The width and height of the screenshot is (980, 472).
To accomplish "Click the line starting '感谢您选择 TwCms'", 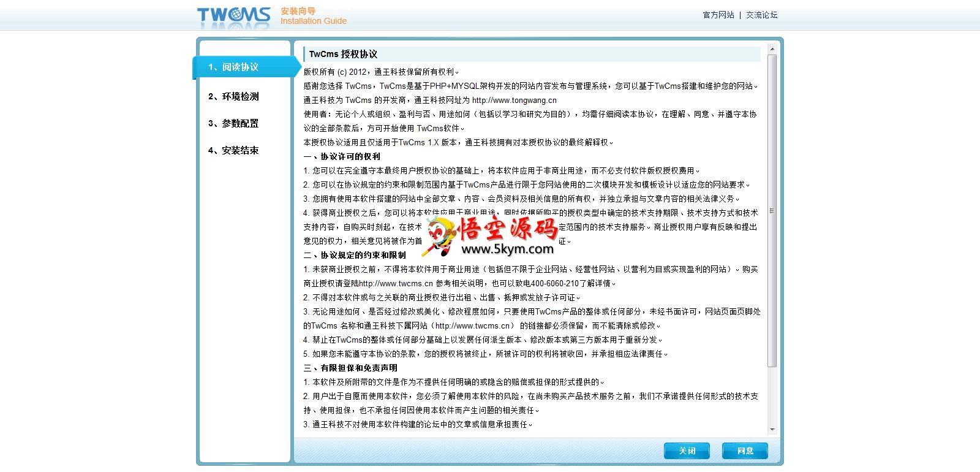I will [x=530, y=86].
